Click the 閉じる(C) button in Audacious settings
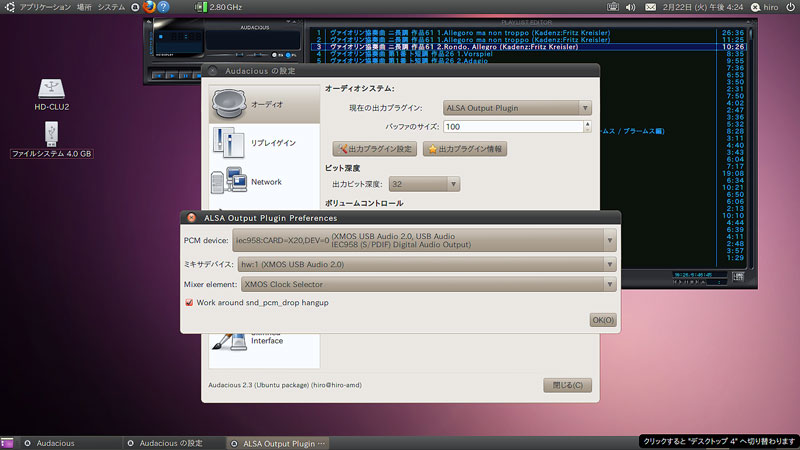Screen dimensions: 800x450 click(x=567, y=385)
